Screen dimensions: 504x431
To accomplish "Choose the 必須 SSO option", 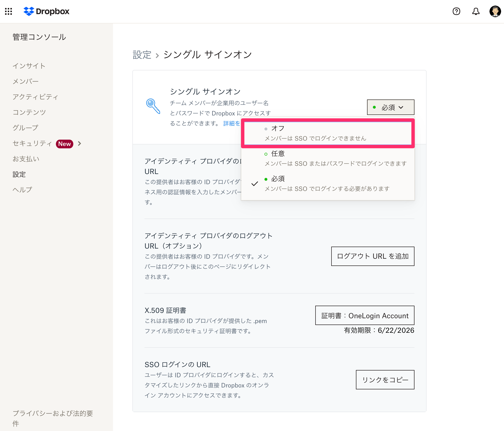I will tap(328, 184).
